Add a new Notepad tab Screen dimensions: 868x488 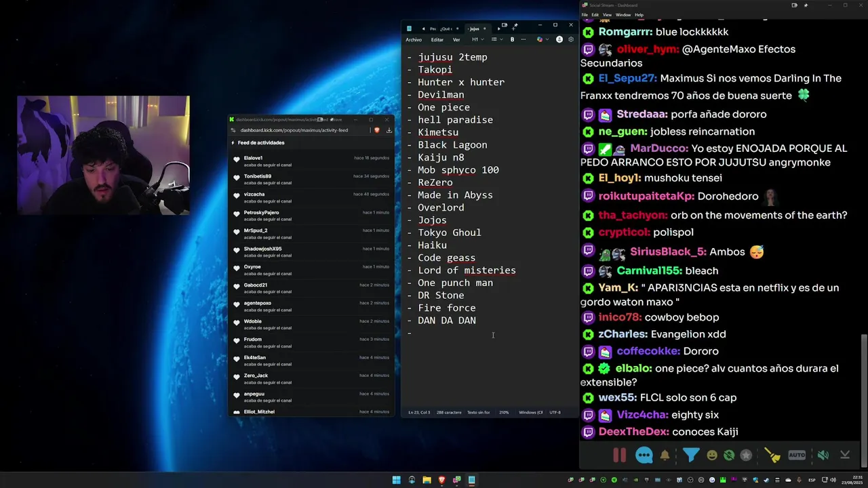(x=513, y=29)
